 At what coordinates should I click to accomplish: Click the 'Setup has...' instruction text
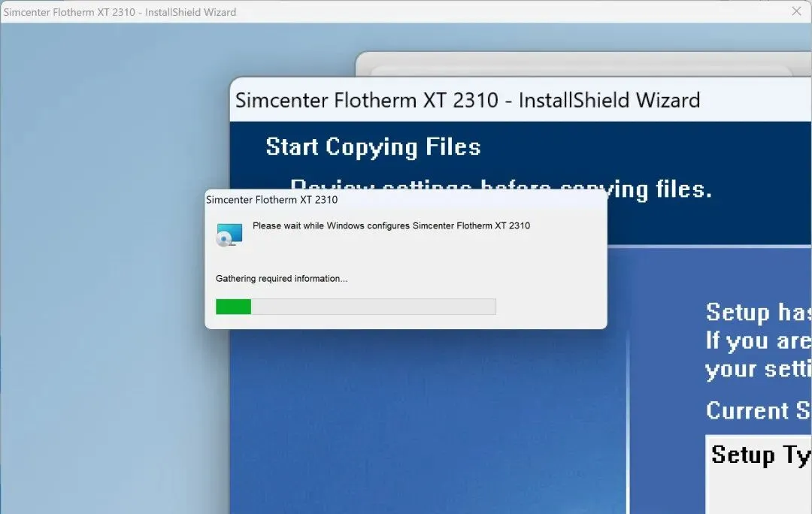758,313
